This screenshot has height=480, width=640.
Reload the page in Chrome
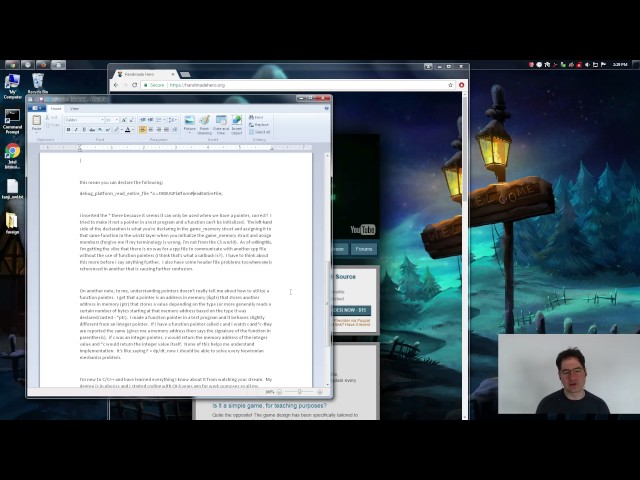(x=134, y=85)
